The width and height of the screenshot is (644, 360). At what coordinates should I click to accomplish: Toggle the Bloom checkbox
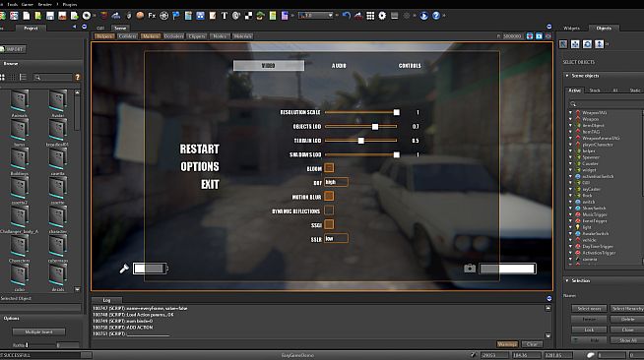[329, 167]
